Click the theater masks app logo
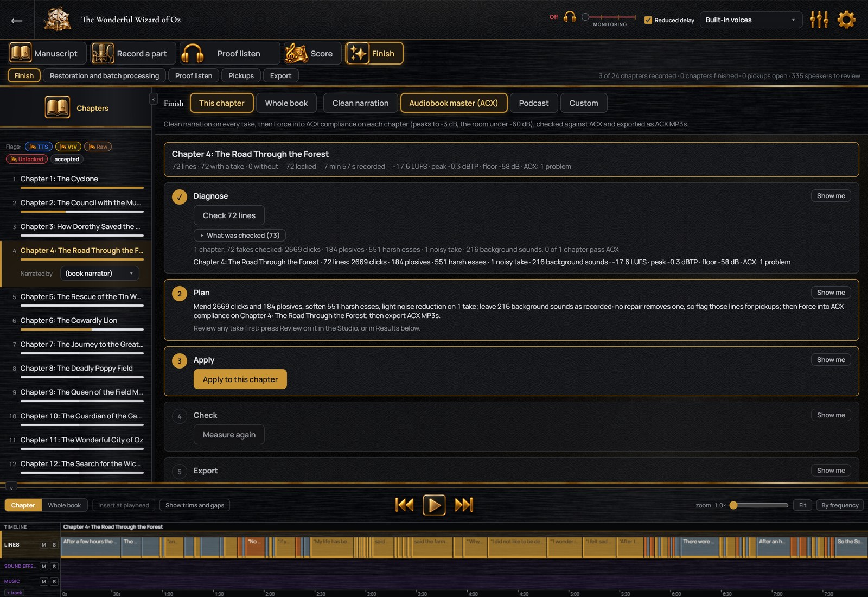This screenshot has width=868, height=597. click(x=58, y=20)
